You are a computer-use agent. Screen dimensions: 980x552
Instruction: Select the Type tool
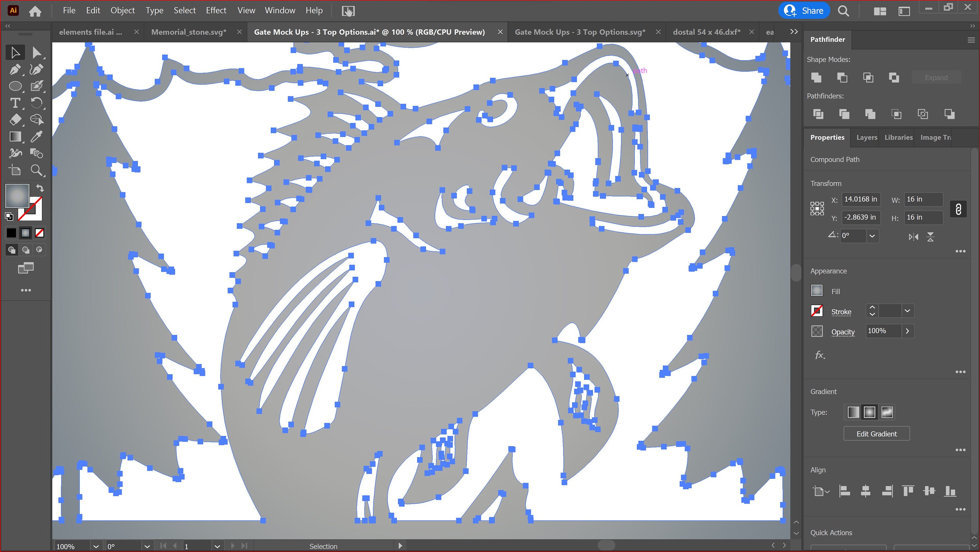point(16,103)
